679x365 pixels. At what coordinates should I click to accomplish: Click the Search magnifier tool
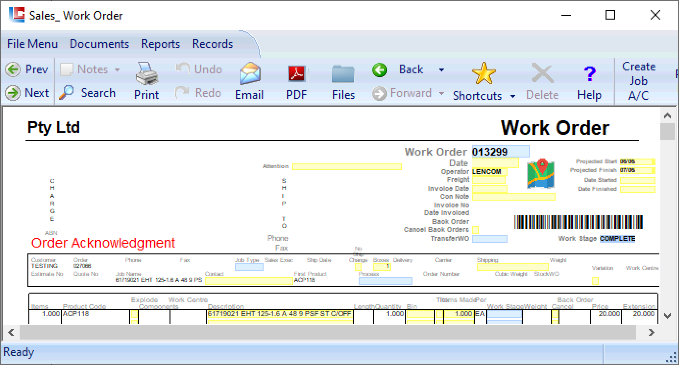[66, 92]
